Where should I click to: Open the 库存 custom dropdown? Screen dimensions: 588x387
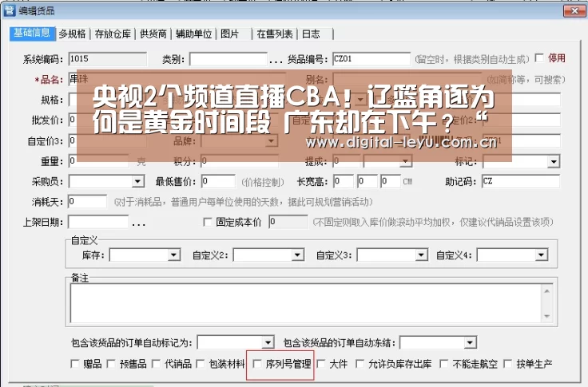pyautogui.click(x=173, y=255)
